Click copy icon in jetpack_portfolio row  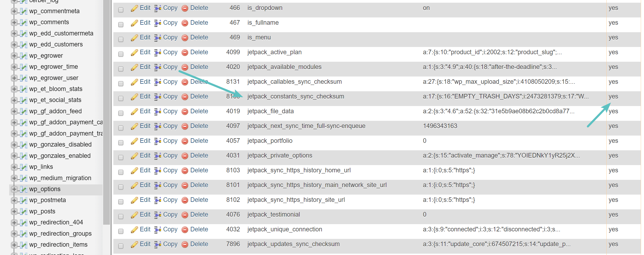click(x=158, y=141)
